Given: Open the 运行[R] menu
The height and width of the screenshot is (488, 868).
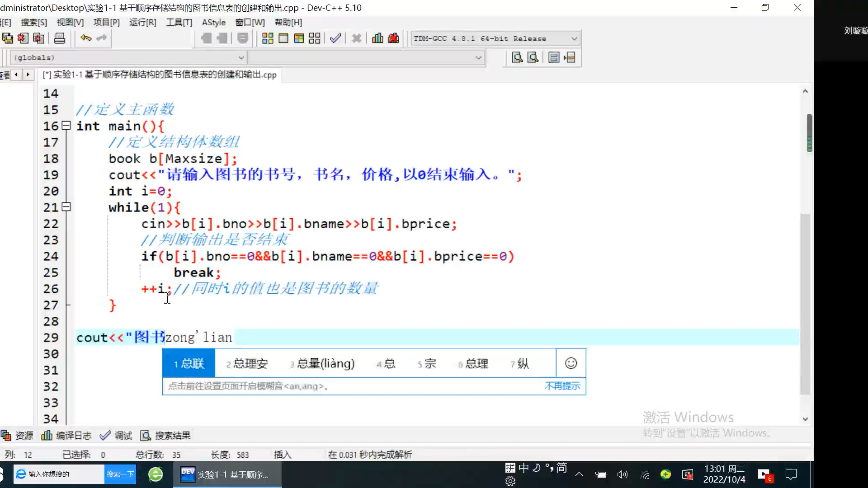Looking at the screenshot, I should click(142, 22).
